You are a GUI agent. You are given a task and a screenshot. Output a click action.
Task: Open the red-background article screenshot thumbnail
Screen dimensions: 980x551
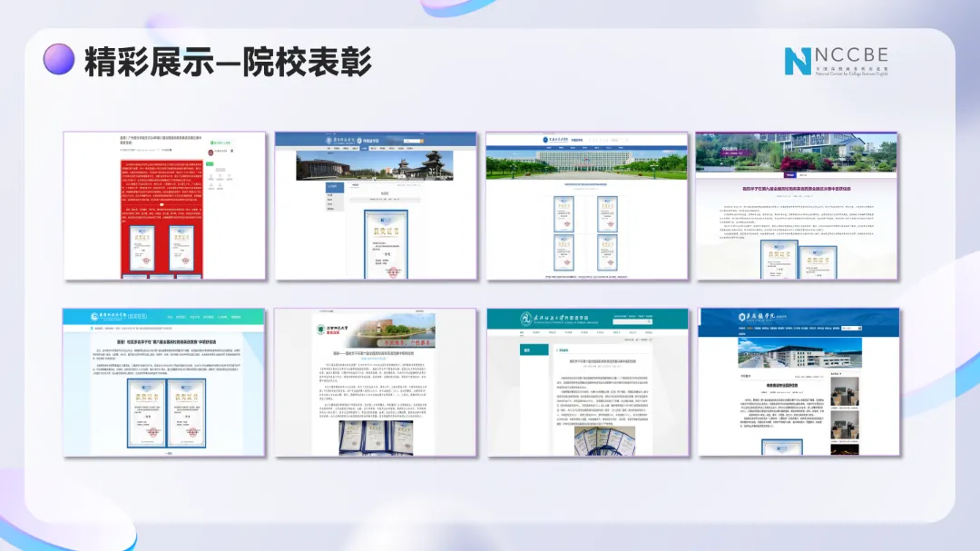(x=165, y=206)
